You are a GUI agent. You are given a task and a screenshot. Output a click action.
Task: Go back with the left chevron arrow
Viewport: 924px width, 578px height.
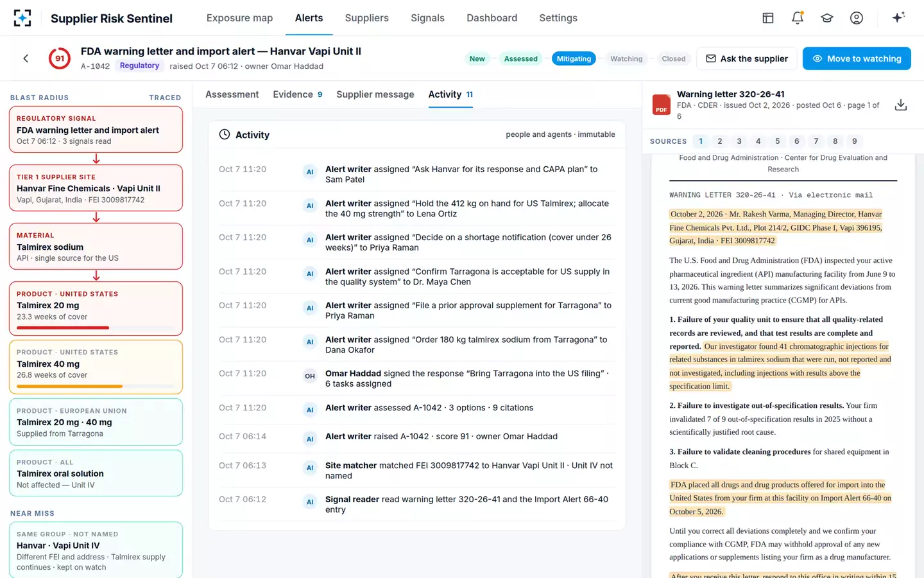pyautogui.click(x=26, y=58)
